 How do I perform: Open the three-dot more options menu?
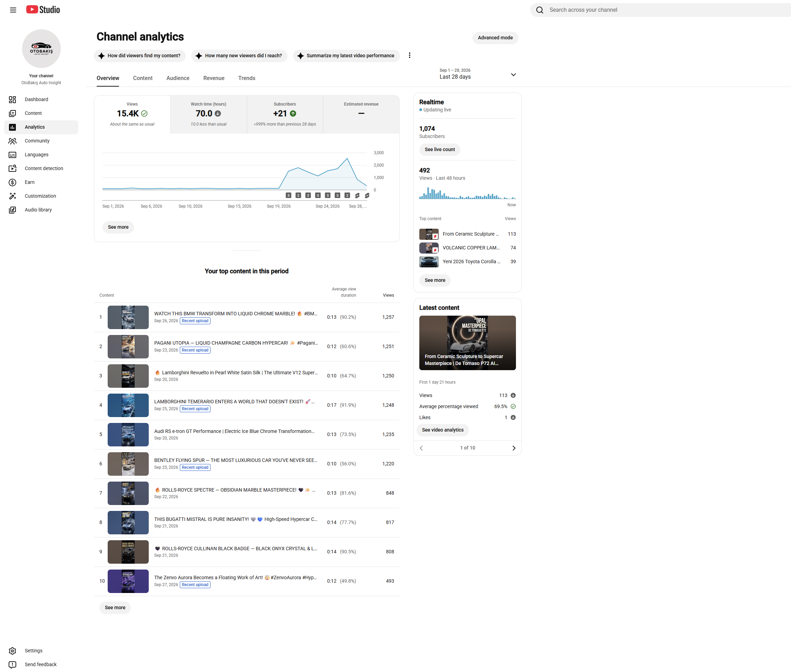pos(410,56)
